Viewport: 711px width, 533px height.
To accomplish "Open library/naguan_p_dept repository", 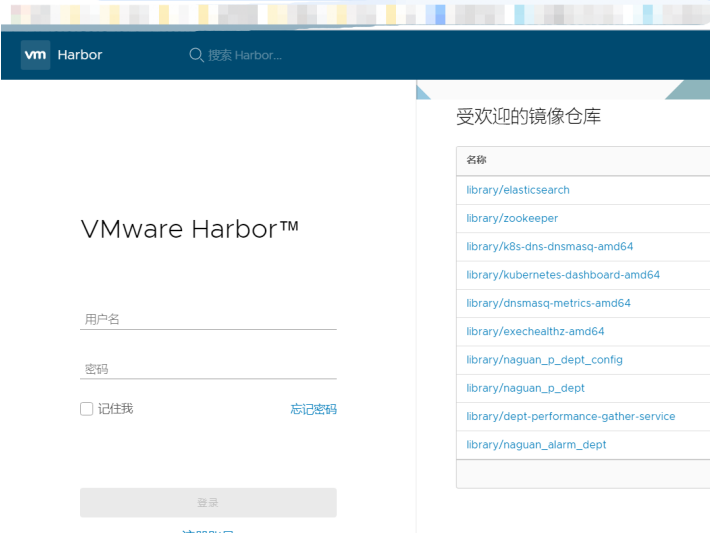I will 525,388.
